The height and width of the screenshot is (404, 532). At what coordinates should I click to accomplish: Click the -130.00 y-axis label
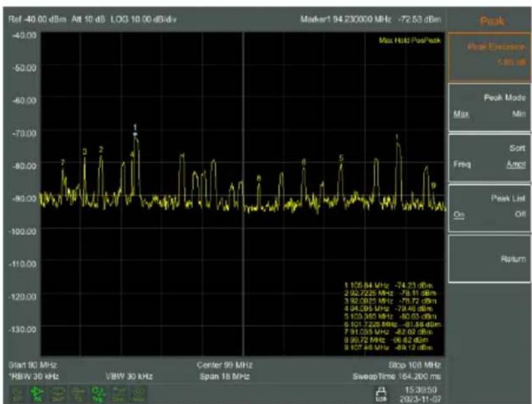(22, 329)
